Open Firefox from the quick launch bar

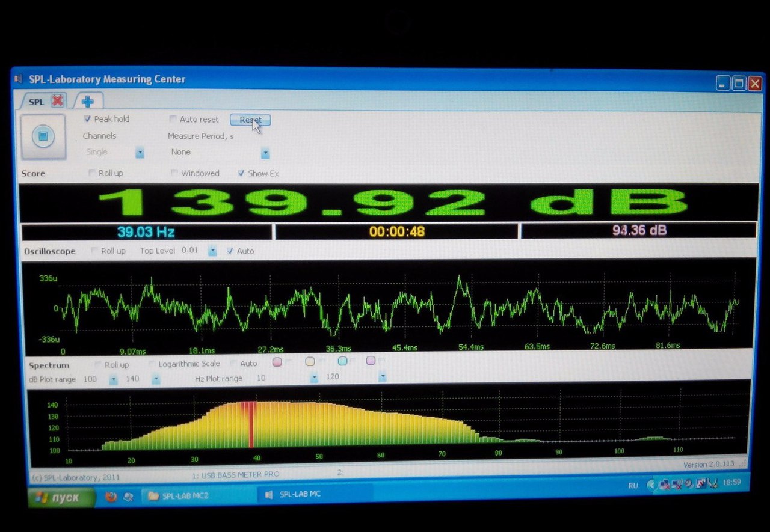pyautogui.click(x=111, y=496)
